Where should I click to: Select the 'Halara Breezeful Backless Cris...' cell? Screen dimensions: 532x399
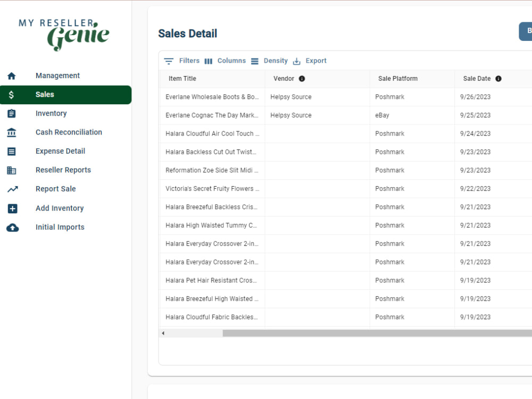(212, 207)
